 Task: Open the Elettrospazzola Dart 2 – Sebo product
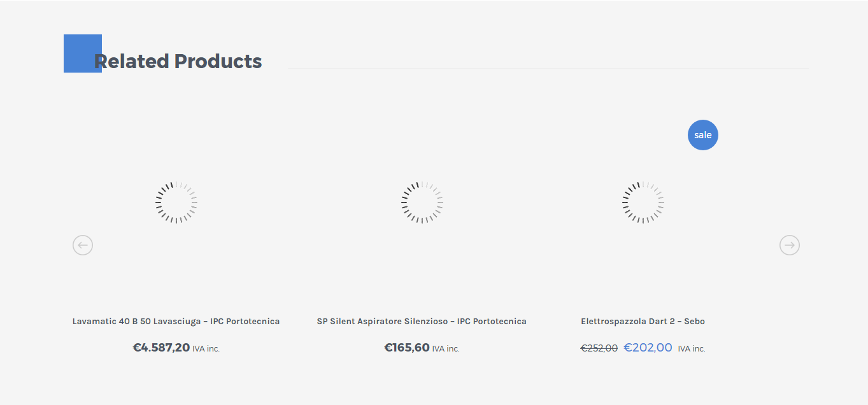tap(643, 322)
